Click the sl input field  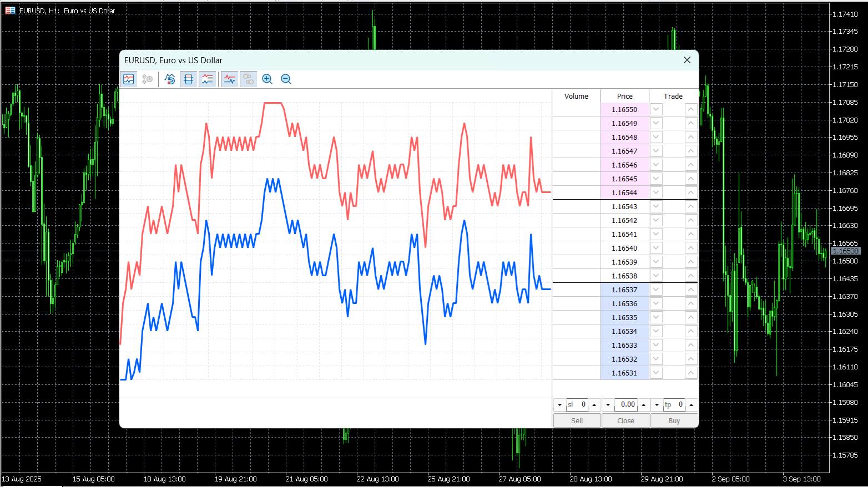(x=577, y=405)
